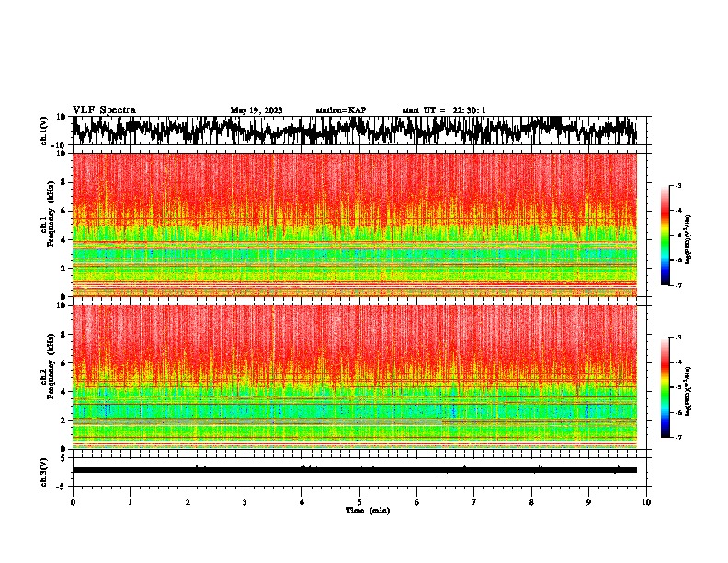
Task: Click the "VLF Spectra" plot title
Action: (104, 110)
